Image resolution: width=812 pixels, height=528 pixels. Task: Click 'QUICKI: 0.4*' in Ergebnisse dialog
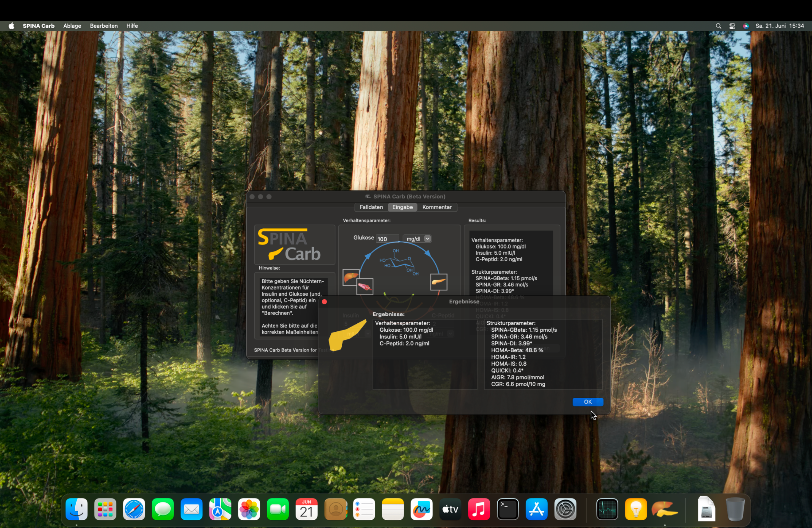[507, 371]
